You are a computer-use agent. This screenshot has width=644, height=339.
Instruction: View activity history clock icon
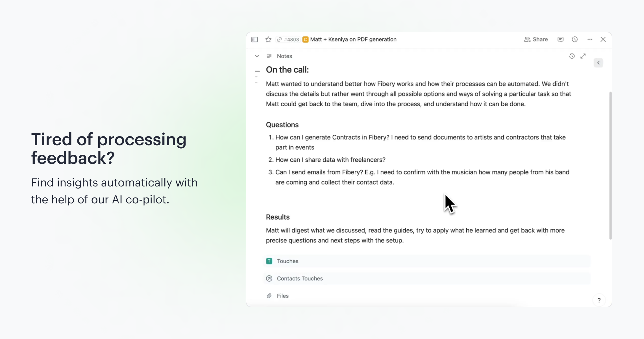(x=575, y=40)
